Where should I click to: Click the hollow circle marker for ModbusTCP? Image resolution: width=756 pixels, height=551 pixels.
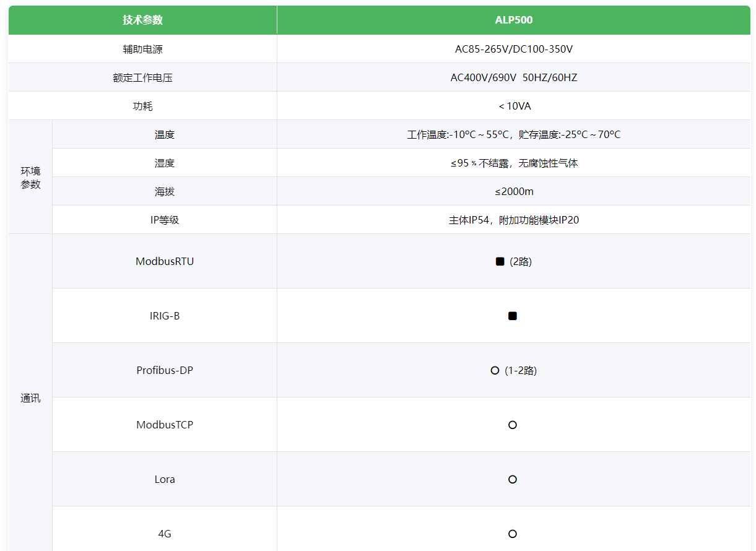pos(512,425)
